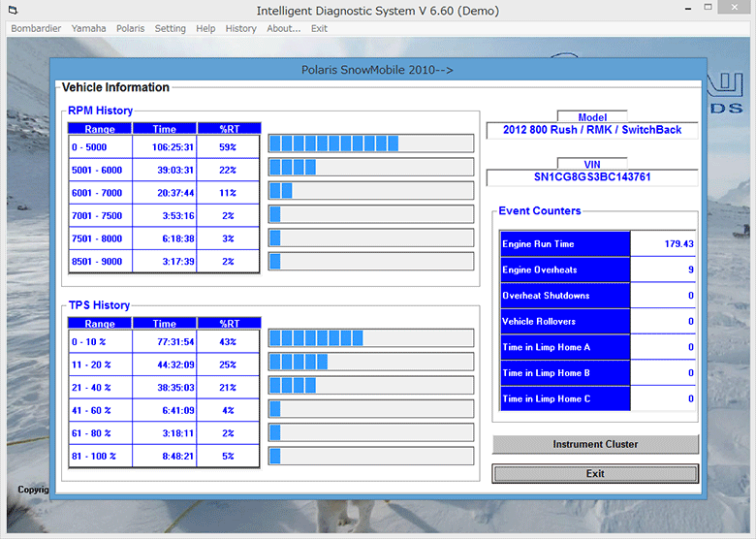Screen dimensions: 756x539
Task: Click the TPS 21 - 40 % progress bar
Action: tap(371, 385)
